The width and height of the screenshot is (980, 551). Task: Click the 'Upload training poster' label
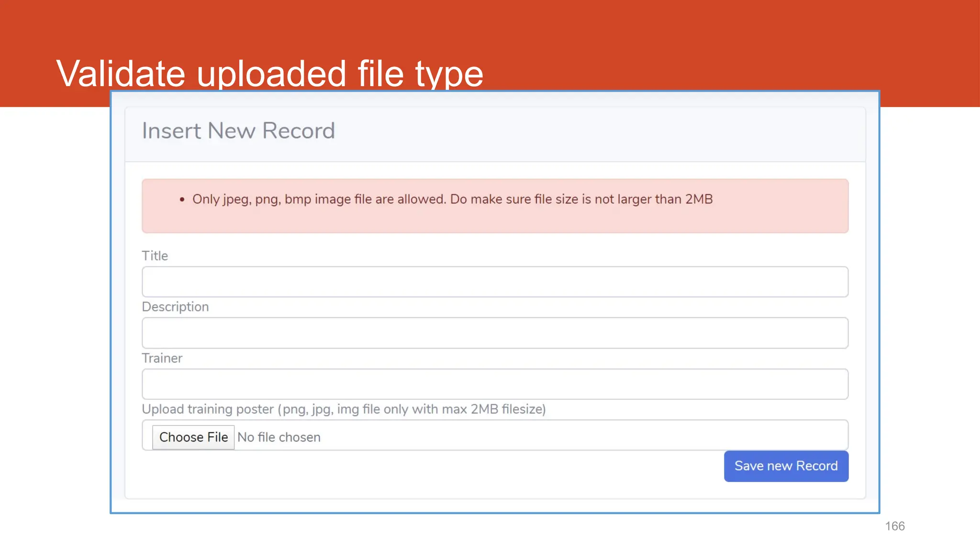tap(344, 409)
